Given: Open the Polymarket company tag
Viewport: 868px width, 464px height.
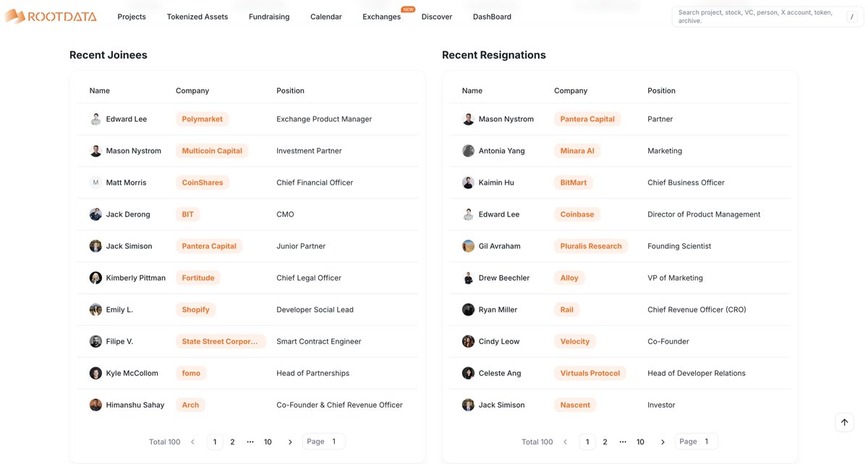Looking at the screenshot, I should click(x=203, y=119).
